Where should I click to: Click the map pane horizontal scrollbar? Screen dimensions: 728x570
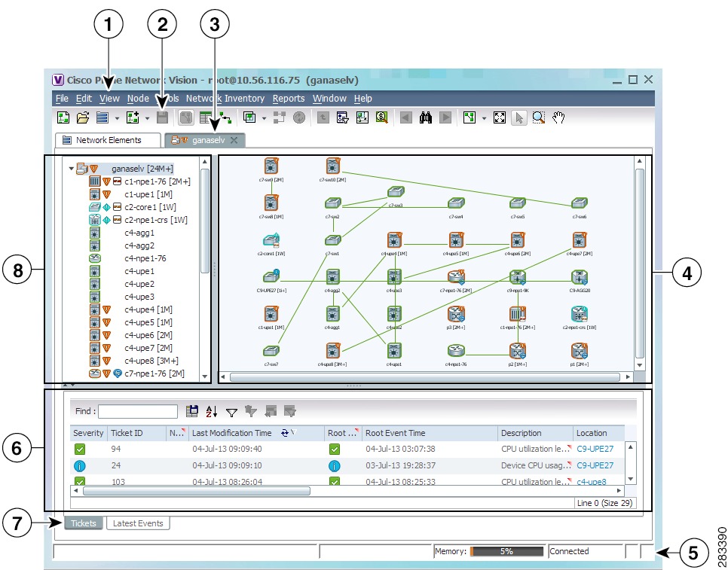click(425, 376)
